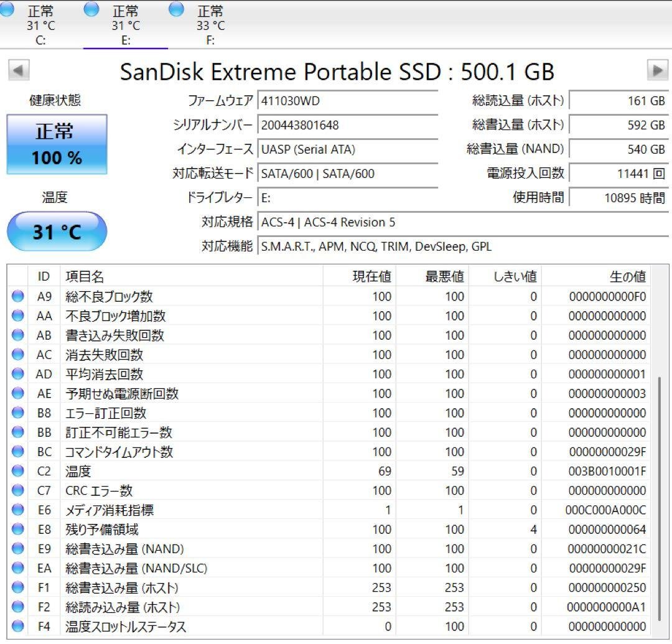Screen dimensions: 672x644
Task: Click the drive letter field E:
Action: (348, 198)
